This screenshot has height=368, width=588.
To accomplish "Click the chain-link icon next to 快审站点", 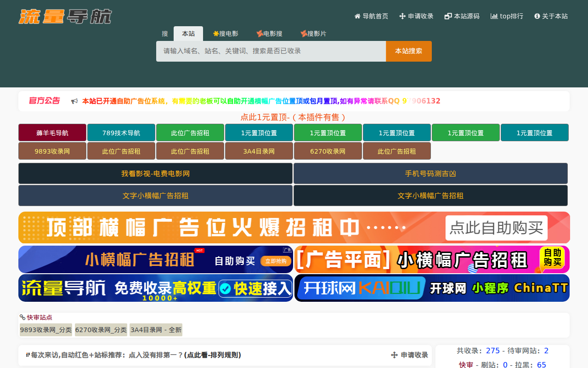I will coord(22,317).
